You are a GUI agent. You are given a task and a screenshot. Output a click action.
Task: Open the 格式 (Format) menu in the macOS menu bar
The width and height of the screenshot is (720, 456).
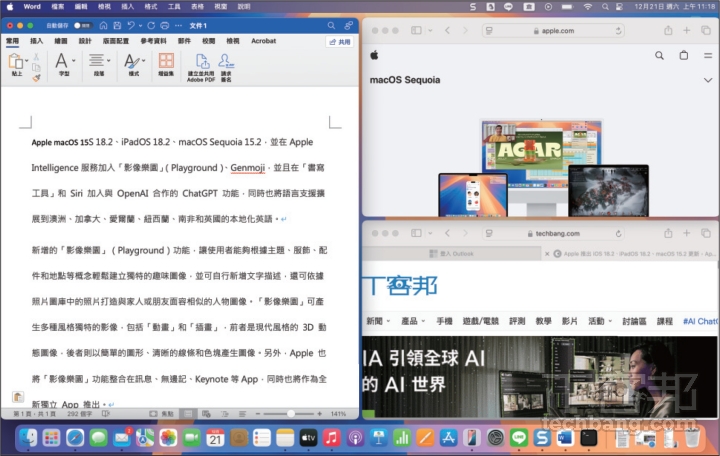point(151,6)
